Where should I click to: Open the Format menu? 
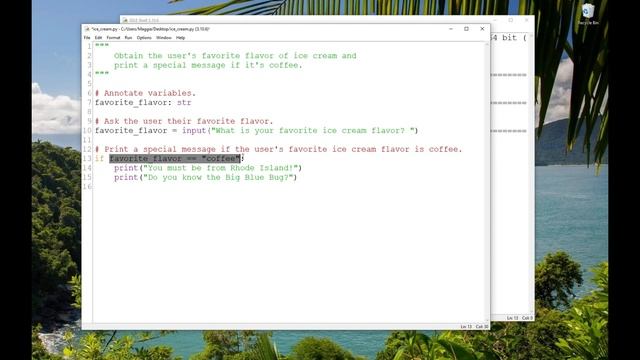(x=113, y=38)
